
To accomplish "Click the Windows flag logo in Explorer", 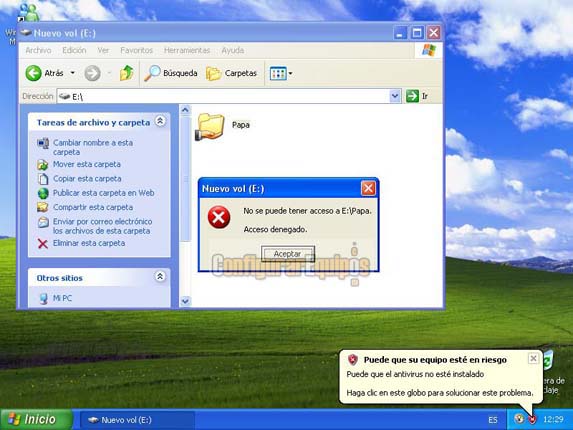I will tap(429, 50).
